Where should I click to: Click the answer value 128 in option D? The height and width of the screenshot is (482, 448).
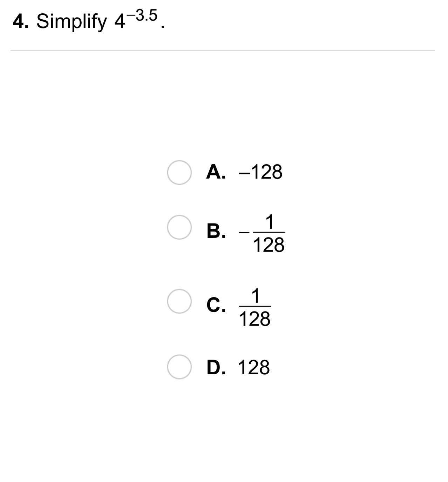(254, 368)
